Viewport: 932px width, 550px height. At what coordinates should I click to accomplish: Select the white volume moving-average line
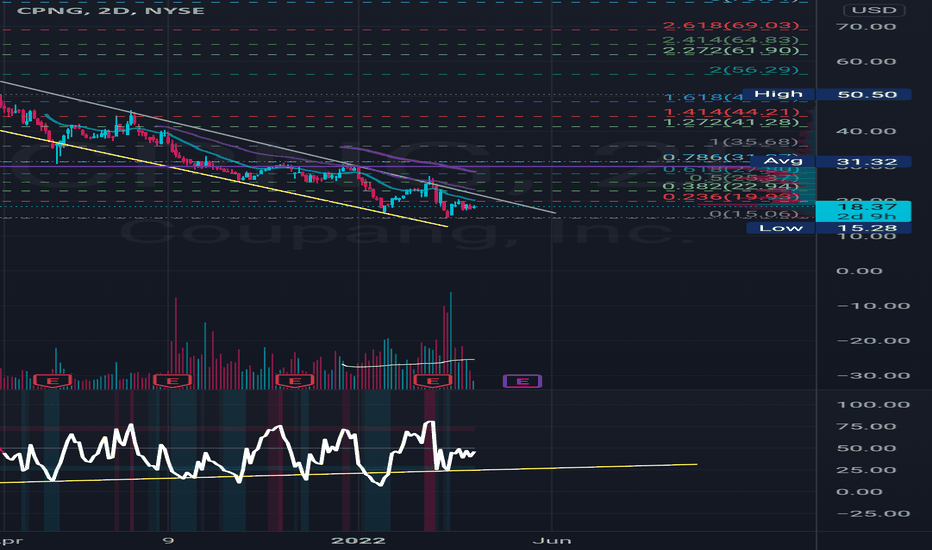410,363
